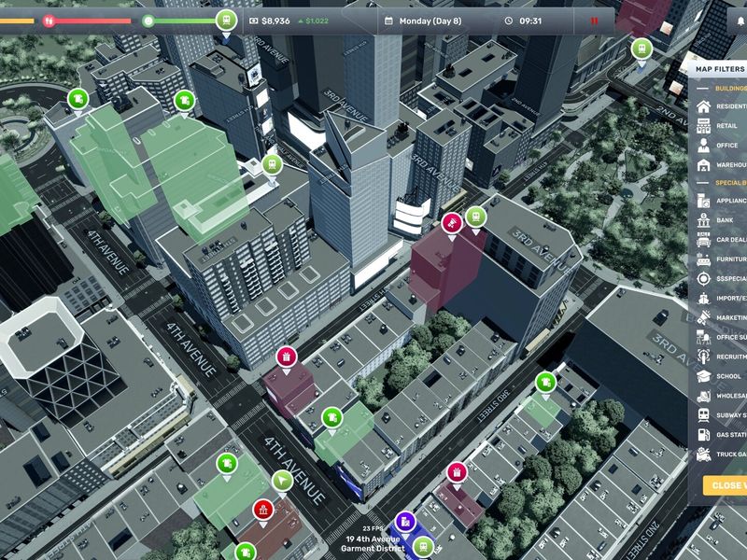This screenshot has width=747, height=560.
Task: Toggle the Car Dealer filter icon
Action: 704,240
